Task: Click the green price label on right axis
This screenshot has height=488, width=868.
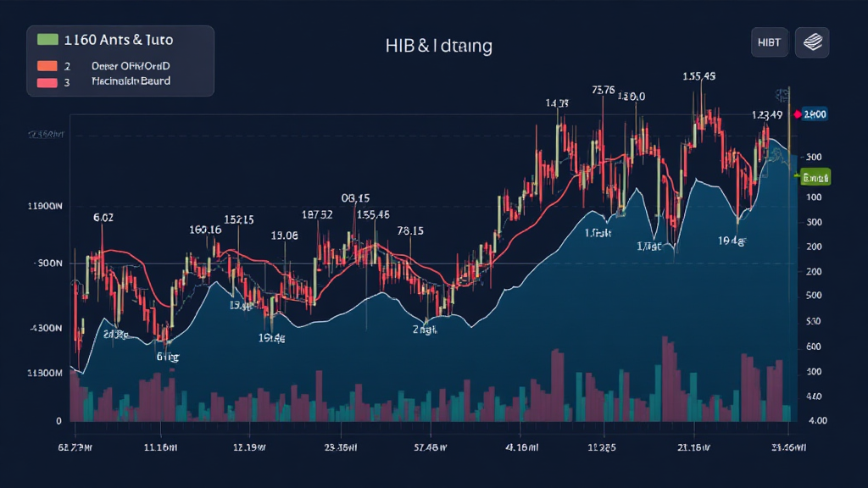Action: pyautogui.click(x=815, y=177)
